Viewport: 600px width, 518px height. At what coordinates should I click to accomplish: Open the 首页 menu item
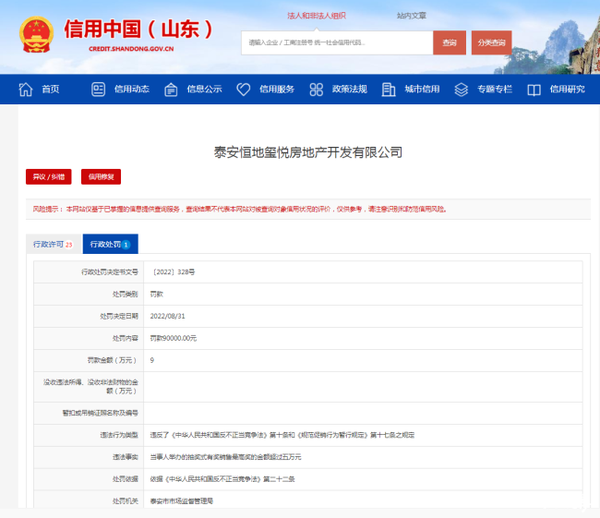(x=51, y=89)
